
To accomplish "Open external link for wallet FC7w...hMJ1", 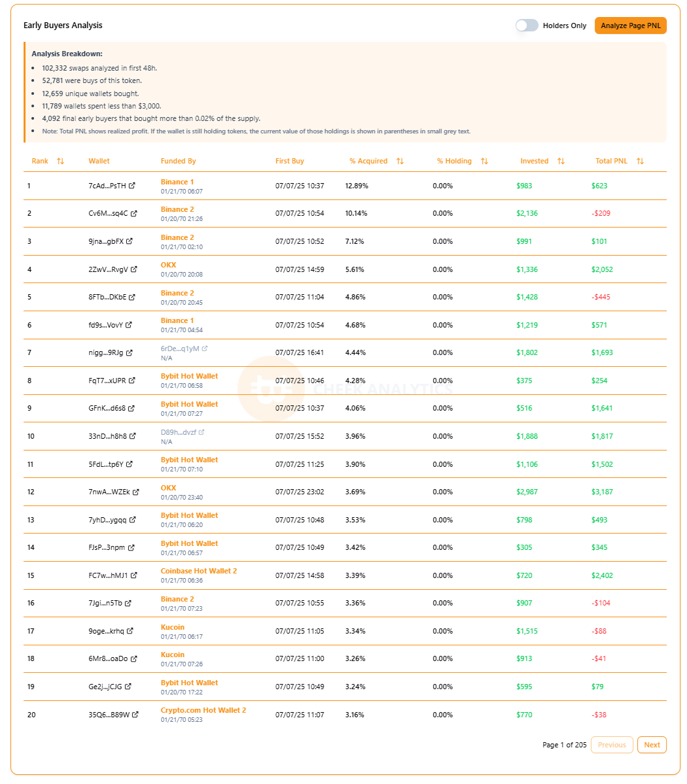I will coord(134,575).
